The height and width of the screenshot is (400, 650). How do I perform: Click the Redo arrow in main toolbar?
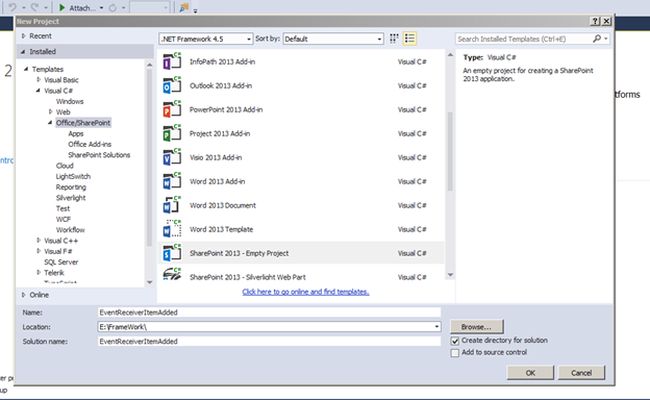pyautogui.click(x=35, y=7)
